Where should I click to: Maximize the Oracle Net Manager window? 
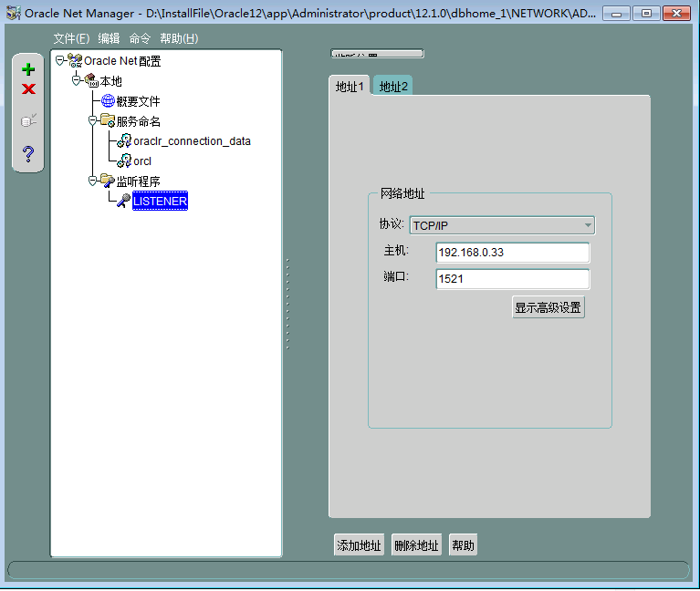pos(646,14)
